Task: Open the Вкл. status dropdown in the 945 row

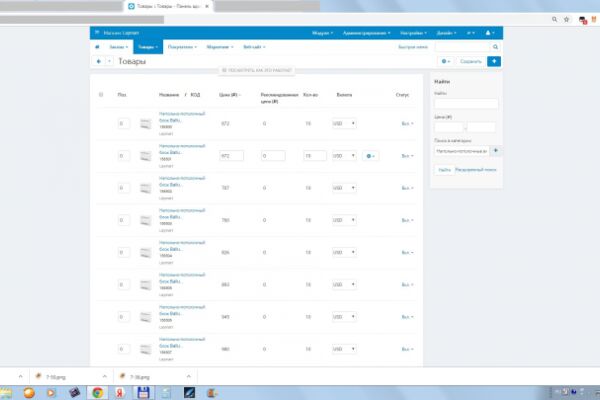Action: [x=407, y=317]
